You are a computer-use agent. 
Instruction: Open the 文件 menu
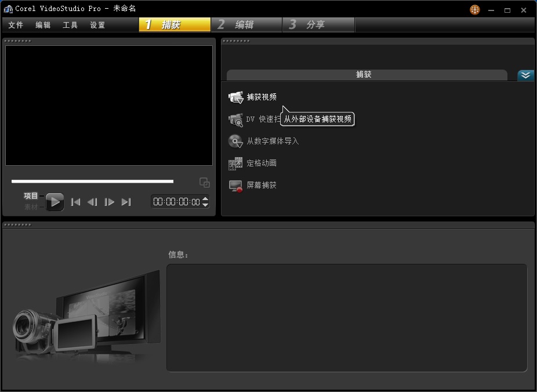tap(16, 26)
